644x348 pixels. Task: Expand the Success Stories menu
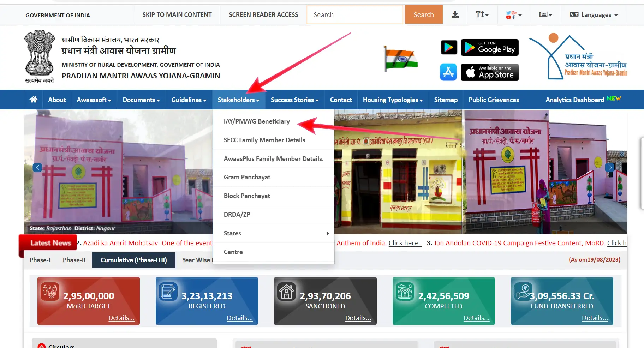click(x=295, y=100)
